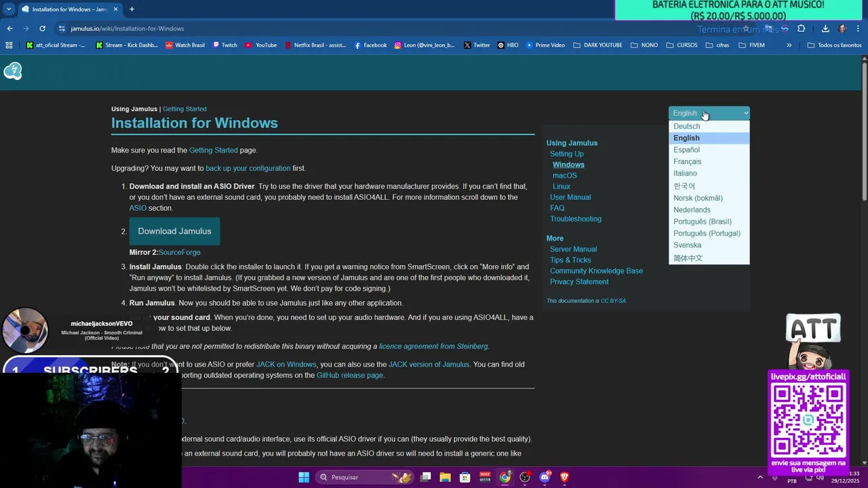Open the Stream - Kick Dashboard bookmark
The image size is (868, 488).
(x=127, y=45)
